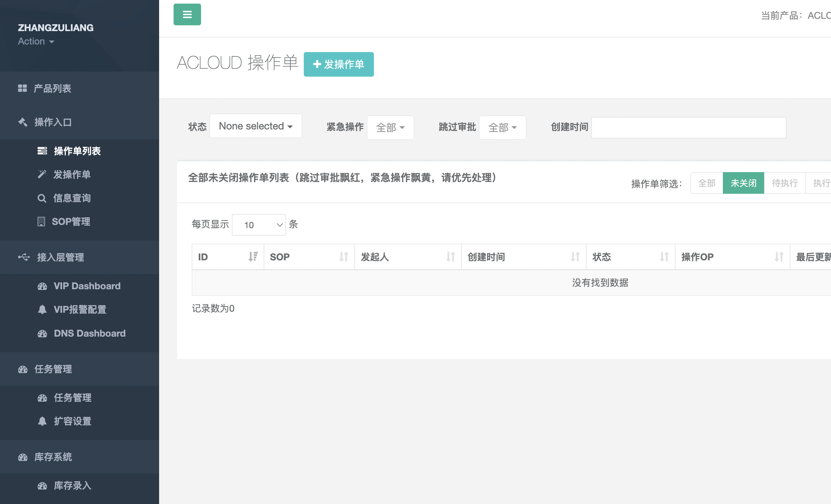Click the dashboard icon beside VIP Dashboard
The width and height of the screenshot is (831, 504).
(x=42, y=286)
